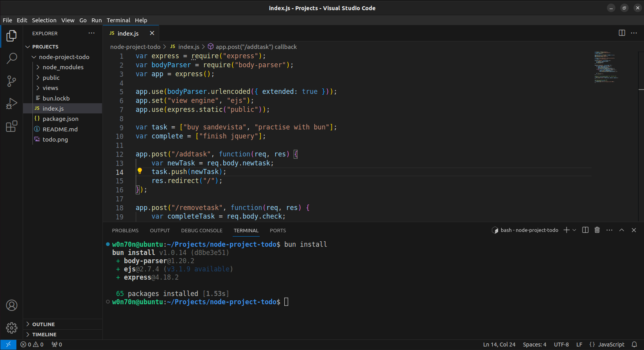
Task: Open the Extensions view
Action: [x=12, y=126]
